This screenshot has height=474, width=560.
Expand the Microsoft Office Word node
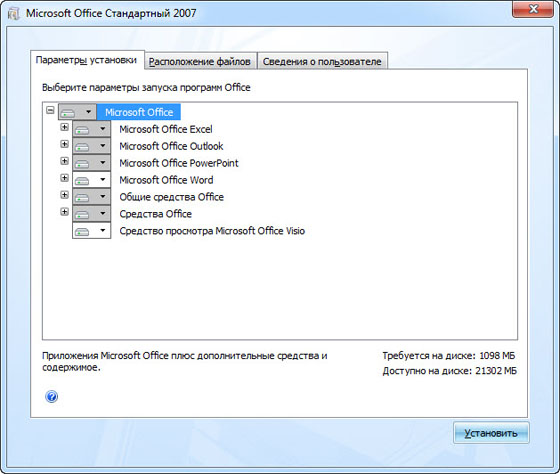coord(64,178)
